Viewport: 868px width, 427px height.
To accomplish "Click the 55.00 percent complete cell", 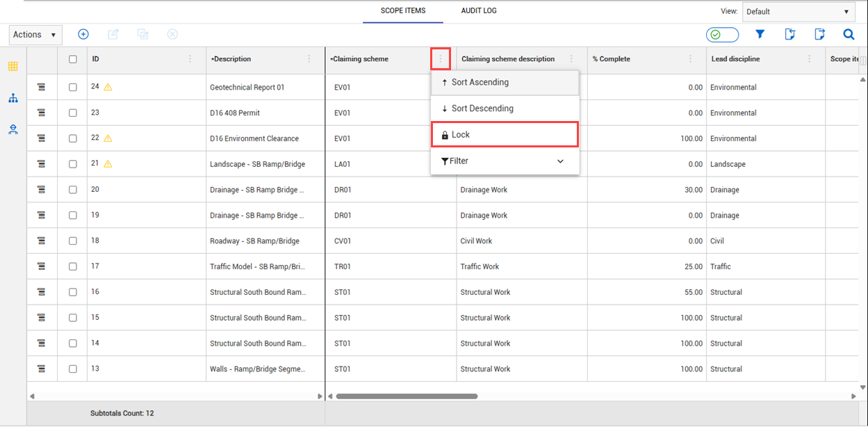I will (x=647, y=292).
